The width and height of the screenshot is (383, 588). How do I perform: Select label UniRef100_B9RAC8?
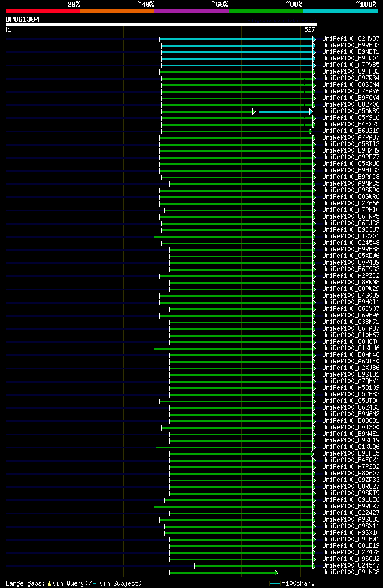[x=351, y=177]
